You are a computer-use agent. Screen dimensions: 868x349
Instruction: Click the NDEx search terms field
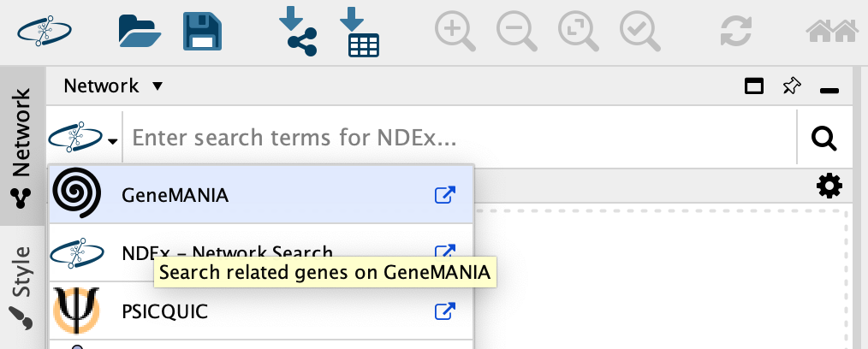click(462, 138)
